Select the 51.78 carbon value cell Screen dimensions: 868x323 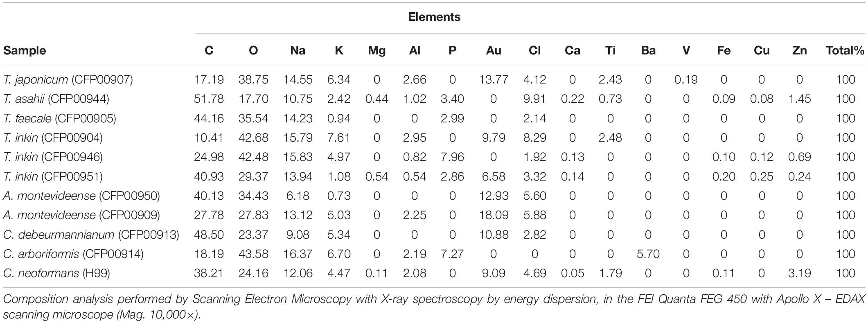tap(209, 99)
